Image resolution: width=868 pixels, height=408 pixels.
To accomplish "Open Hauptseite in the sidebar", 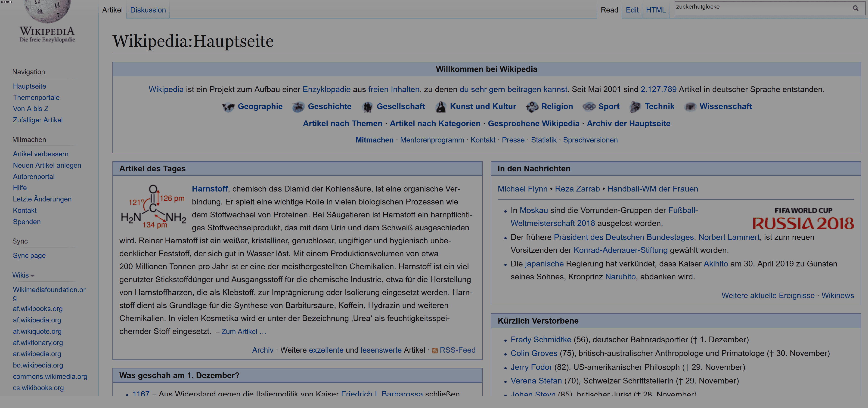I will (29, 86).
